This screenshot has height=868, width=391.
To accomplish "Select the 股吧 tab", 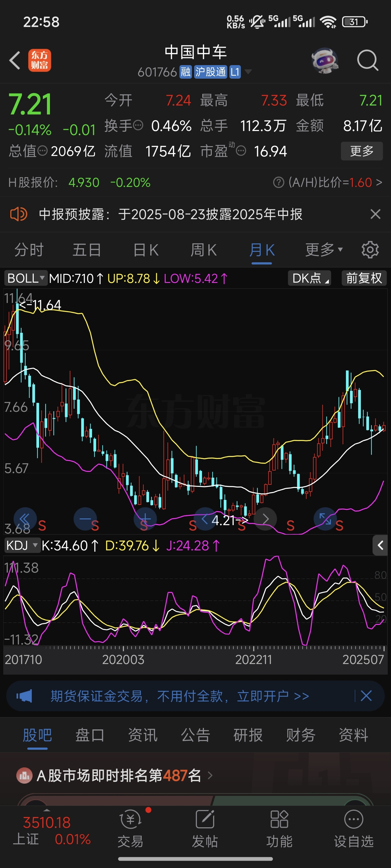I will coord(37,735).
